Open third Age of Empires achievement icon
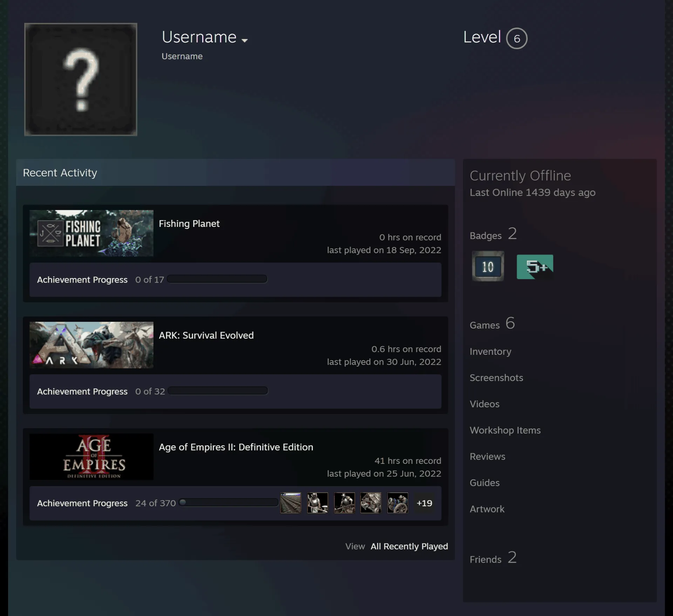The height and width of the screenshot is (616, 673). [x=344, y=503]
